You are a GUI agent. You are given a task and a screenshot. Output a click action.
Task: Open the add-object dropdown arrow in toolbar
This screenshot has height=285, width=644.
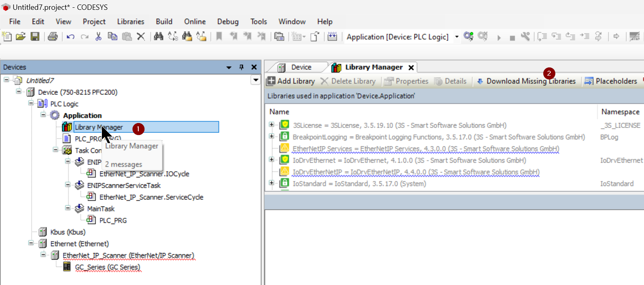[x=304, y=37]
